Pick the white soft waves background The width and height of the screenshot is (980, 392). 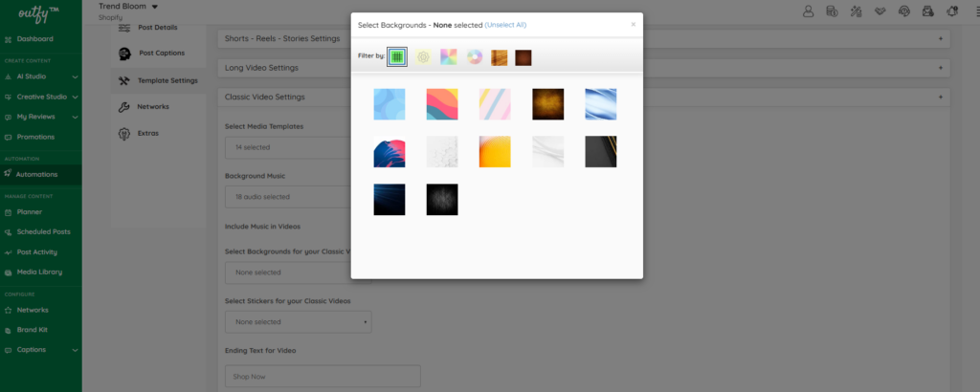(x=548, y=152)
